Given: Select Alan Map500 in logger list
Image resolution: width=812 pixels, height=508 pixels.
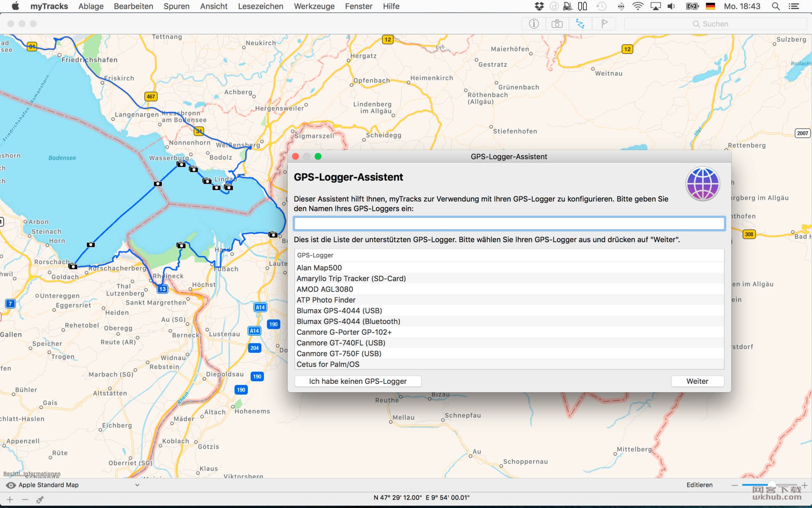Looking at the screenshot, I should pos(509,267).
